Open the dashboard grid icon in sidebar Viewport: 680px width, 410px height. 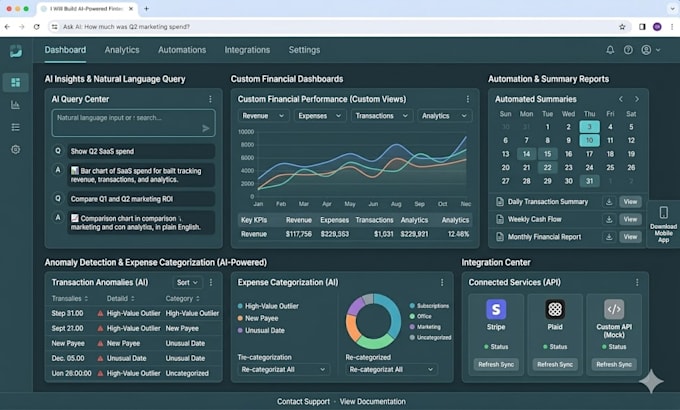[16, 82]
